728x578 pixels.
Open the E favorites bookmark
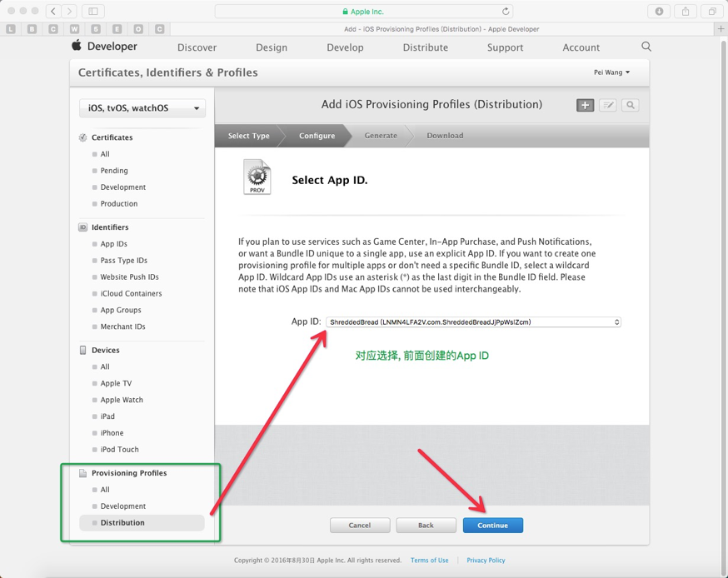coord(117,29)
